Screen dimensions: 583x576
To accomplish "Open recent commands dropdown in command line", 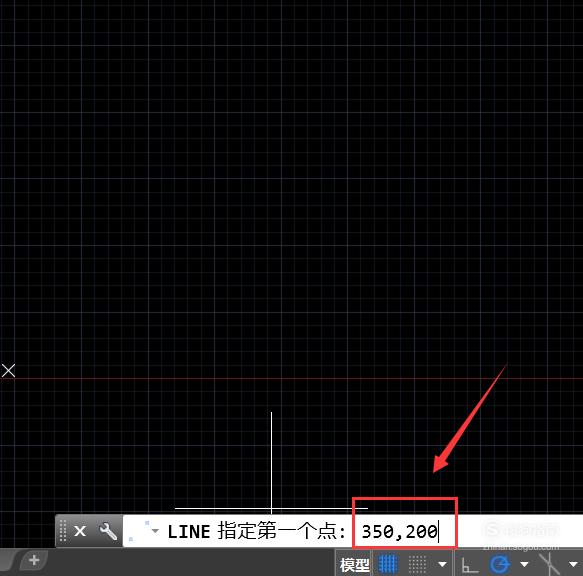I will click(155, 531).
